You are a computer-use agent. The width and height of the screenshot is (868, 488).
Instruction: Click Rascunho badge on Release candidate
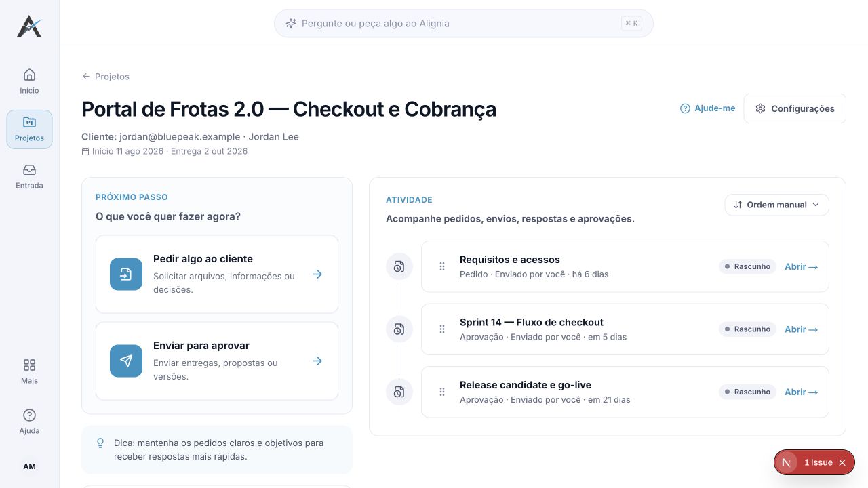tap(747, 392)
